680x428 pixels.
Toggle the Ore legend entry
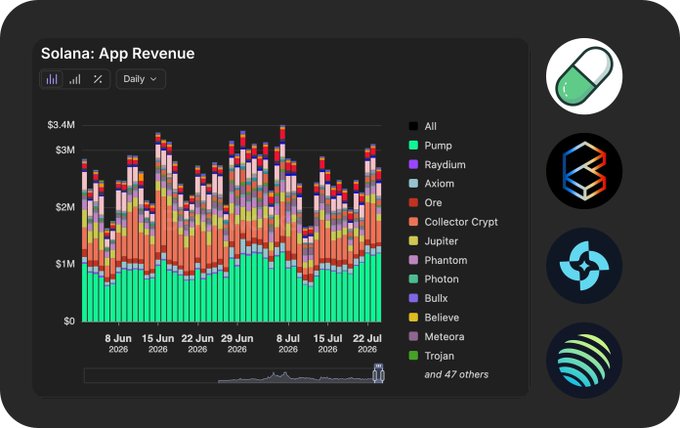coord(425,203)
